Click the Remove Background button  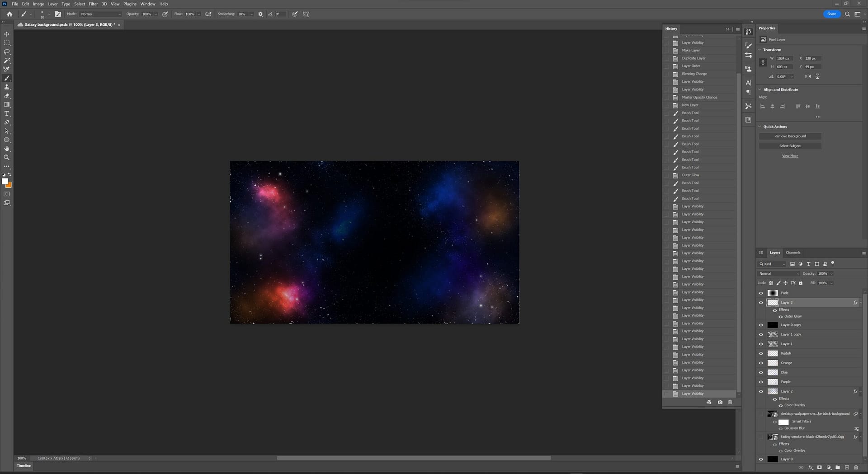click(790, 136)
